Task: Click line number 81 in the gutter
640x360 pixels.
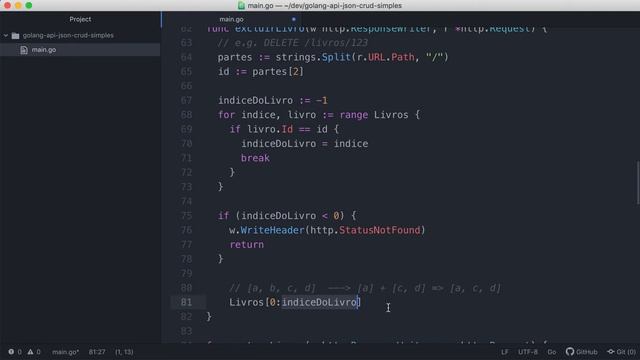Action: 186,302
